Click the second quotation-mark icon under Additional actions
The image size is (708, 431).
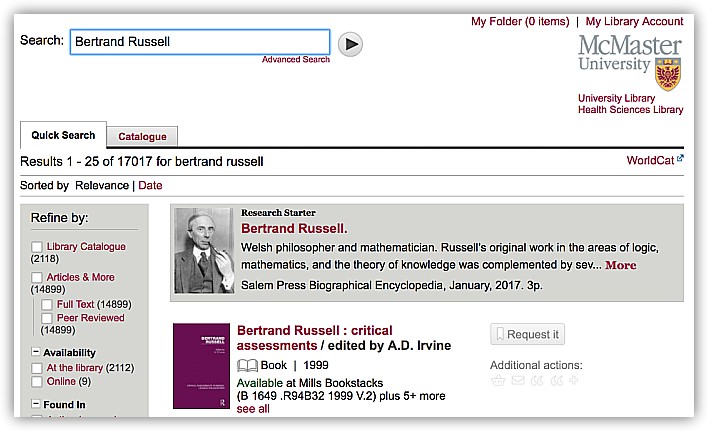coord(557,380)
